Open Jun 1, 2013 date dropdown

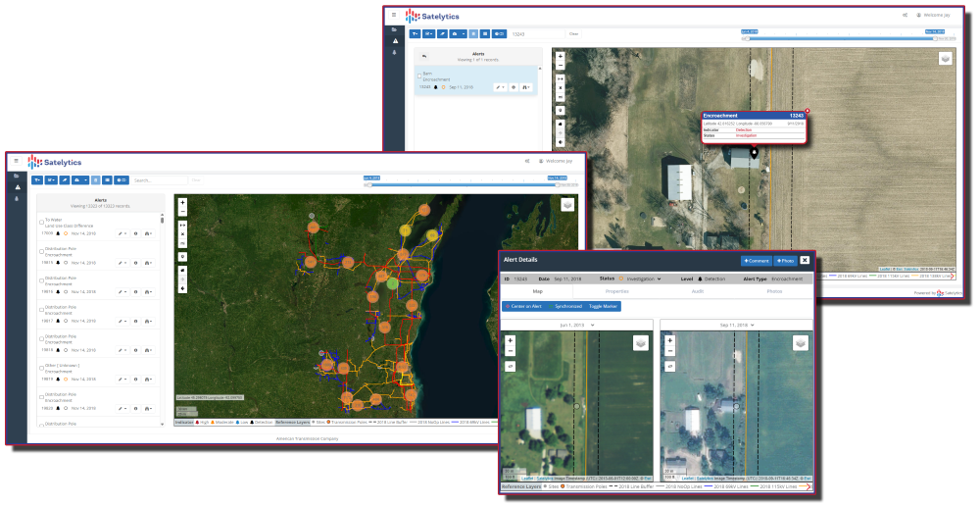(x=577, y=325)
